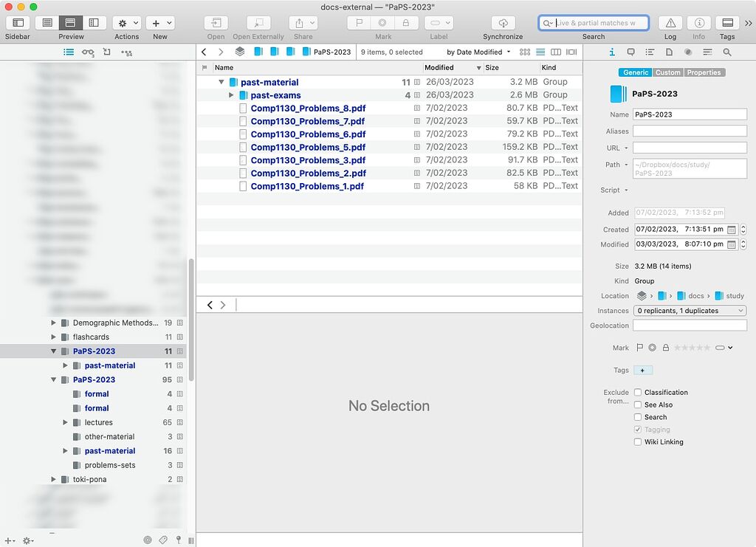756x547 pixels.
Task: Open Comp1130_Problems_5.pdf from the file list
Action: 308,147
